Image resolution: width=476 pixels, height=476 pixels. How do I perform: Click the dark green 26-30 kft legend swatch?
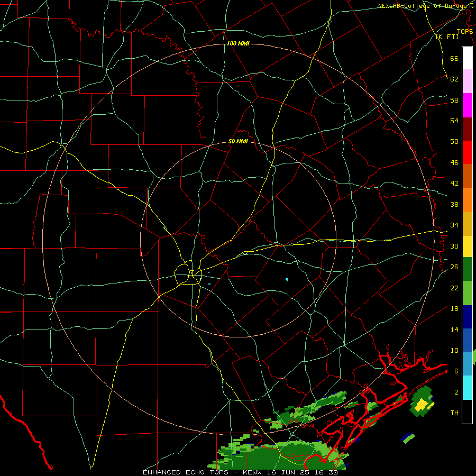[467, 269]
